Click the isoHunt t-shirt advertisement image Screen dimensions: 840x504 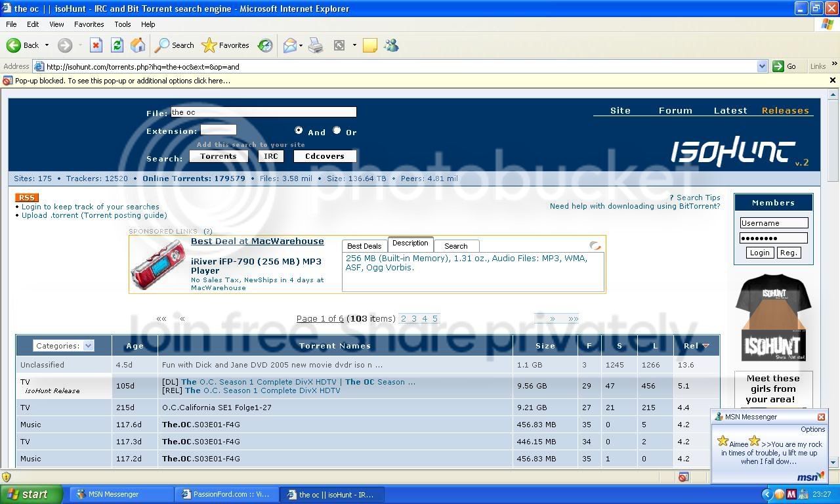(x=773, y=318)
